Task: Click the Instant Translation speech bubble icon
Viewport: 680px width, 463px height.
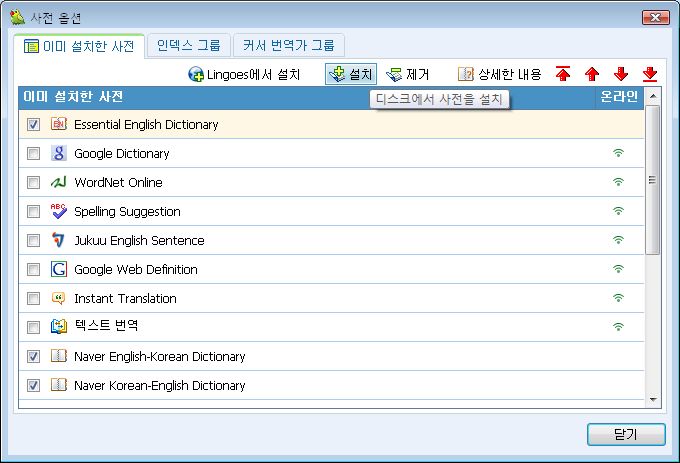Action: click(x=59, y=298)
